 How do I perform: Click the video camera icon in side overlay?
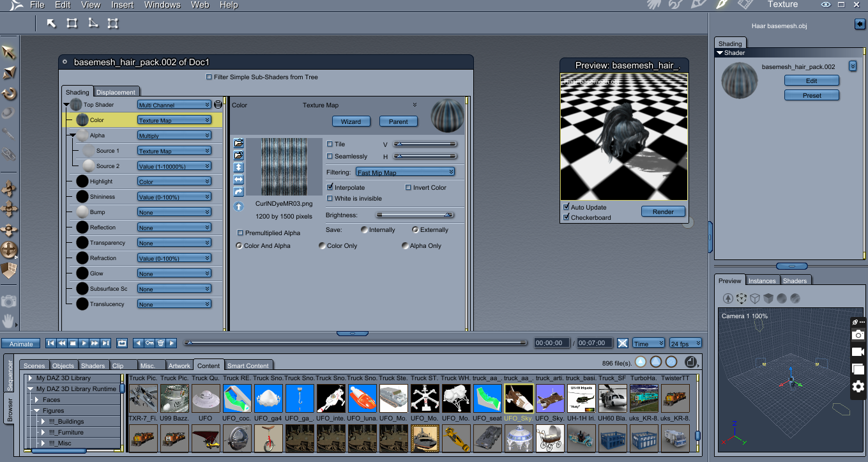pos(858,352)
